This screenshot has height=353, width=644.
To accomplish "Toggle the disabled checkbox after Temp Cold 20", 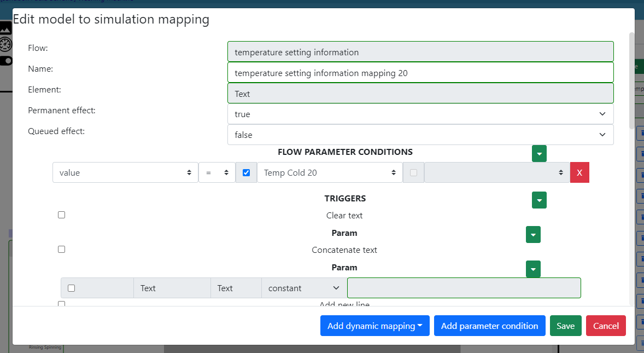I will click(414, 172).
